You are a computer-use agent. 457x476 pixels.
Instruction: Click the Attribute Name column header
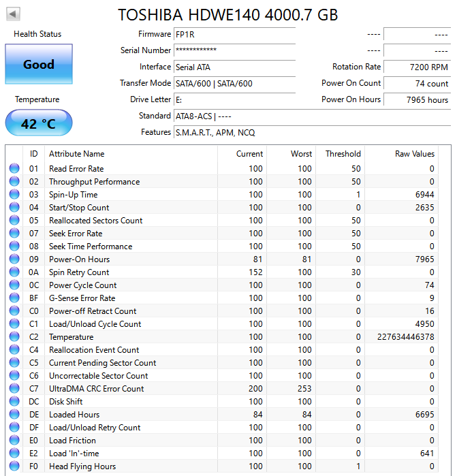76,154
